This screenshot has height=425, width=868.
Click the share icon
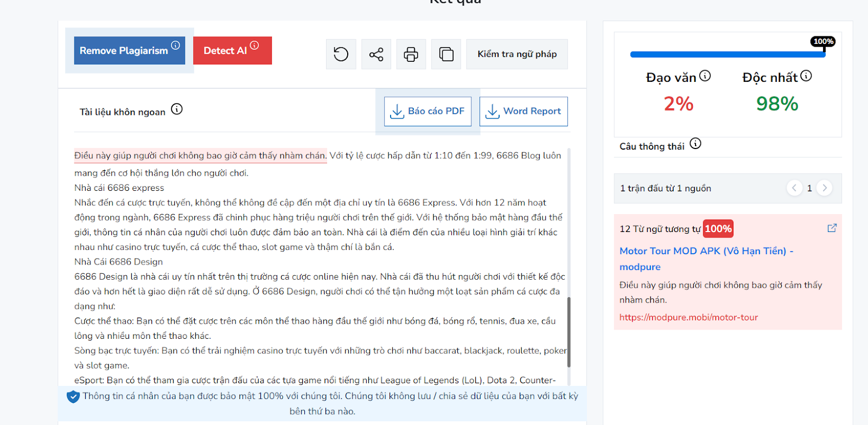(376, 54)
